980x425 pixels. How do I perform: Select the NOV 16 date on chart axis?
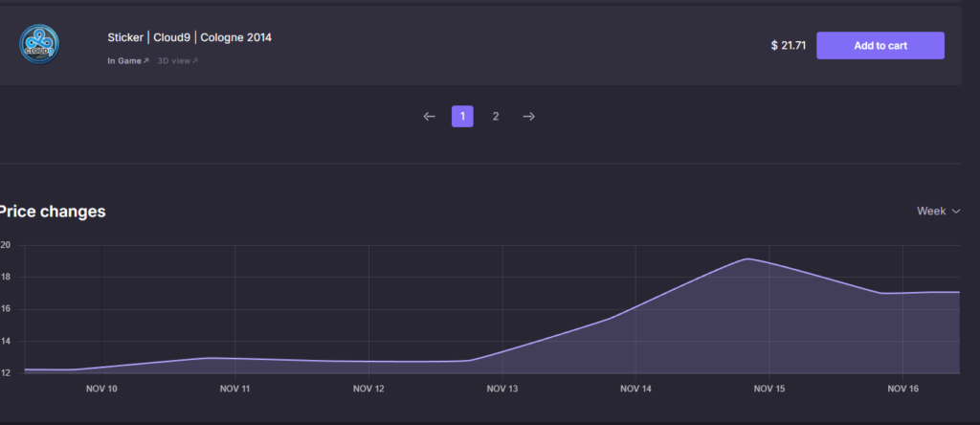click(902, 389)
